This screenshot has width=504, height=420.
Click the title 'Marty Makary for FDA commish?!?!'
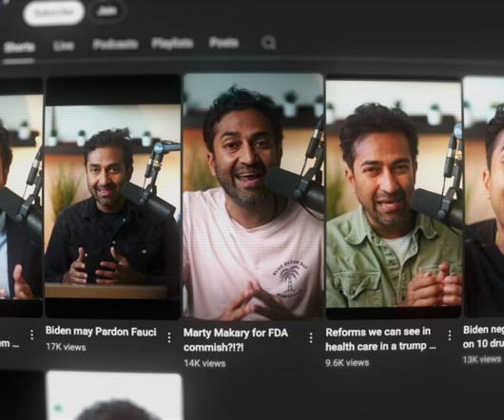click(x=236, y=340)
